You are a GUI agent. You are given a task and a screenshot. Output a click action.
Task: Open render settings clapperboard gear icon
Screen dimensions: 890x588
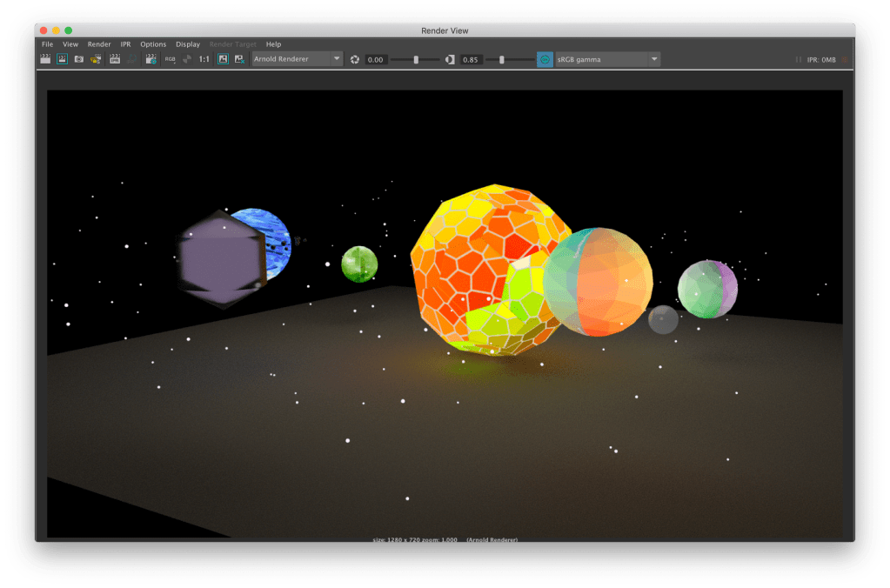[151, 59]
